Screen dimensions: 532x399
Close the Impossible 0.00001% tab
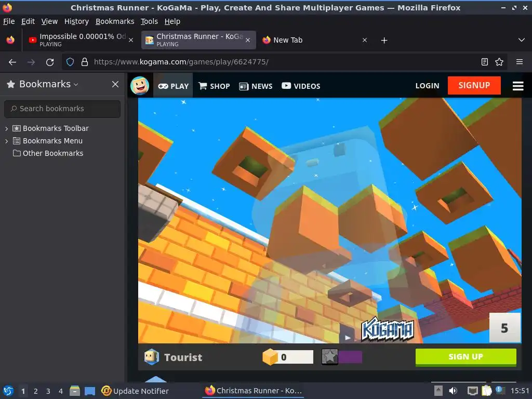[131, 40]
